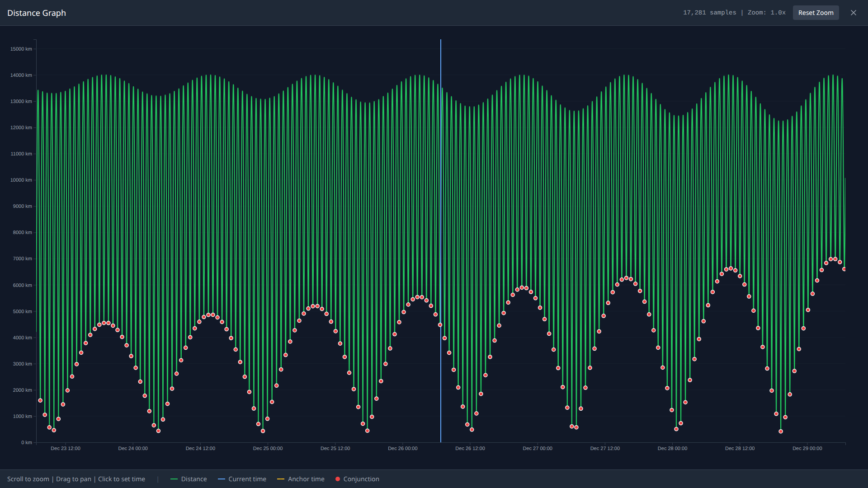Click the blue Current time legend icon

tap(221, 479)
